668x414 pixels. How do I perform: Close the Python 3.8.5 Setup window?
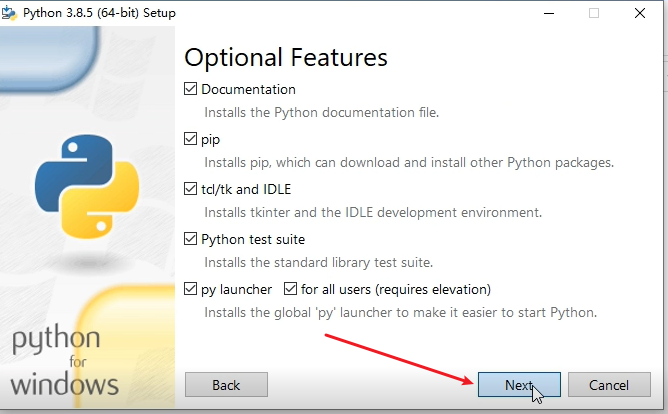click(x=639, y=13)
